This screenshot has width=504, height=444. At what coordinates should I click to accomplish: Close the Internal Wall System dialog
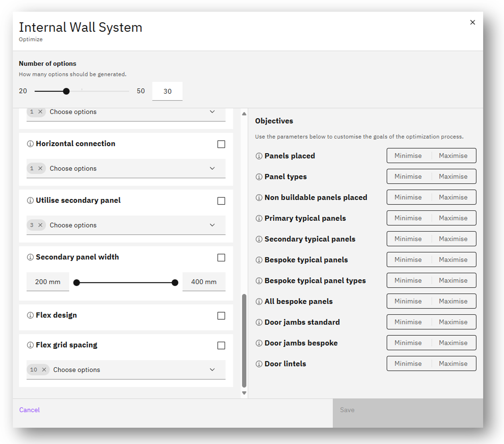coord(473,22)
